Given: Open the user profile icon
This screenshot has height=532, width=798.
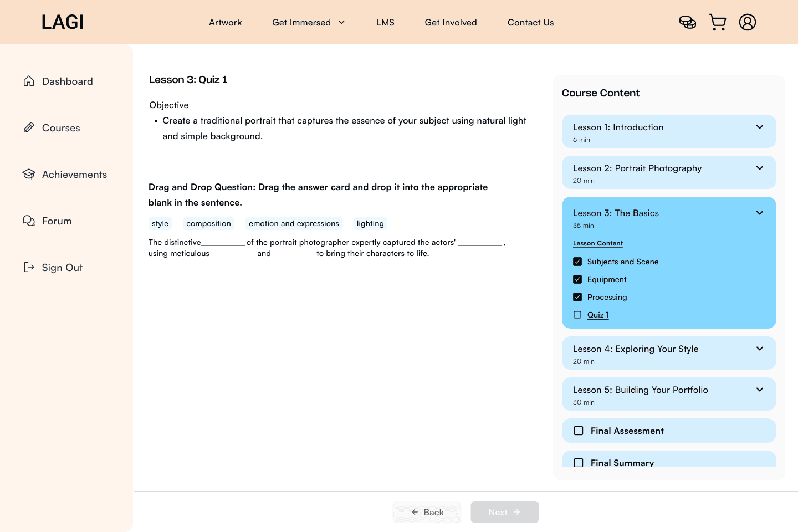Looking at the screenshot, I should coord(748,22).
